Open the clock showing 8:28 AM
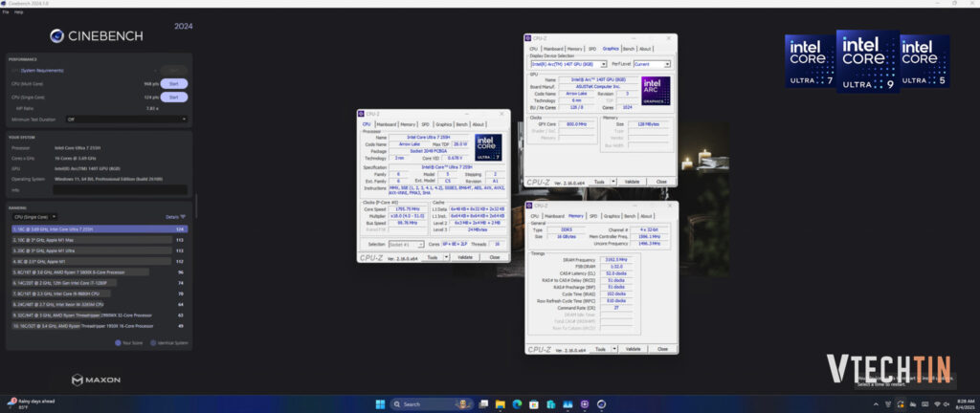This screenshot has height=413, width=980. click(965, 404)
